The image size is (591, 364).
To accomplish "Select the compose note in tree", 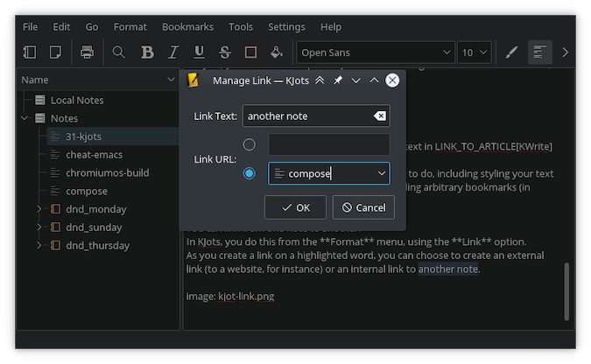I will click(87, 191).
